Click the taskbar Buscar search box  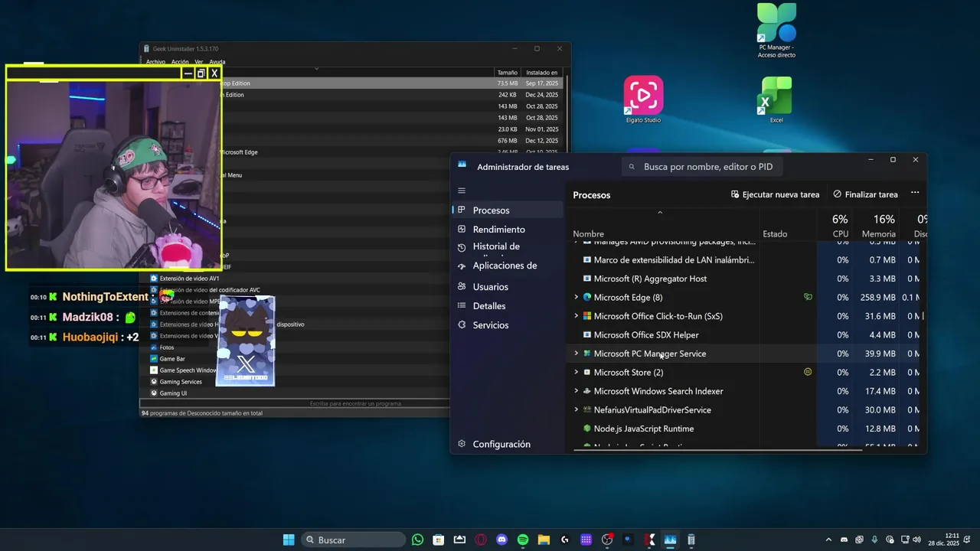pos(353,540)
